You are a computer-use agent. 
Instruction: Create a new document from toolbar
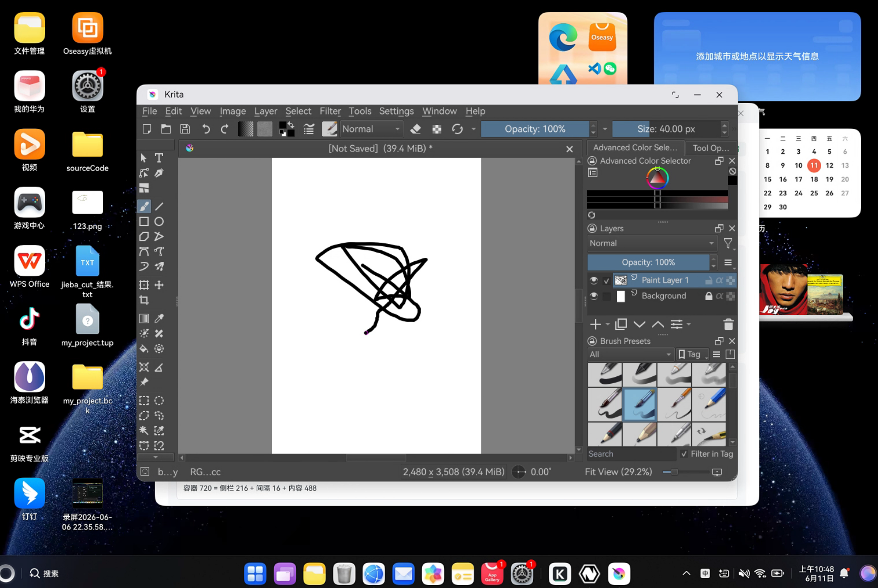coord(146,129)
